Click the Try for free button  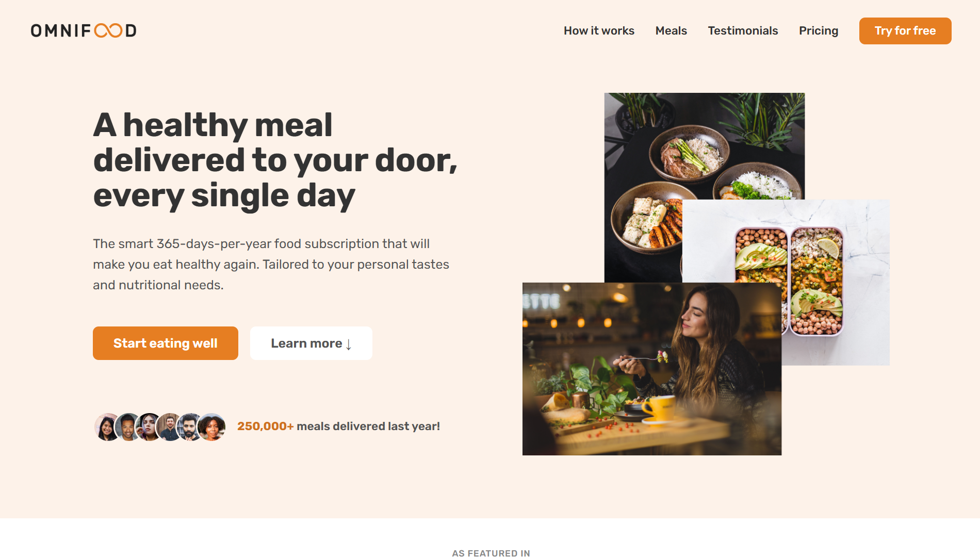pos(905,31)
